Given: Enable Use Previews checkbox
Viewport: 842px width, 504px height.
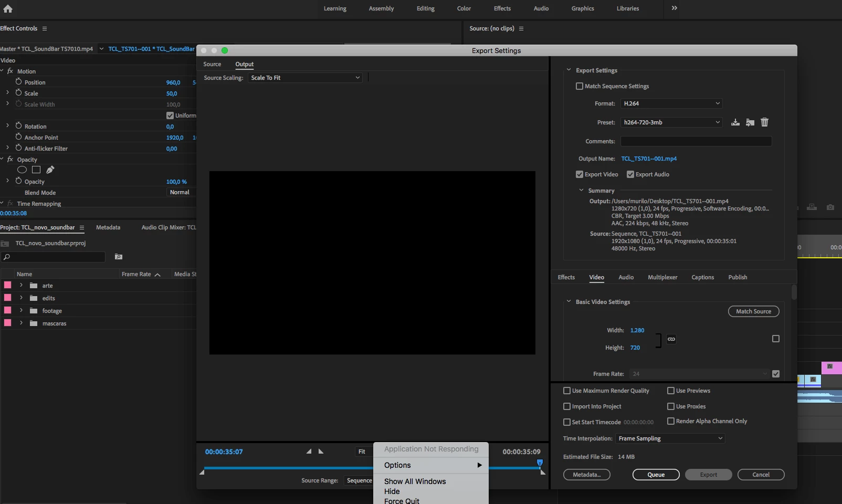Looking at the screenshot, I should 671,391.
